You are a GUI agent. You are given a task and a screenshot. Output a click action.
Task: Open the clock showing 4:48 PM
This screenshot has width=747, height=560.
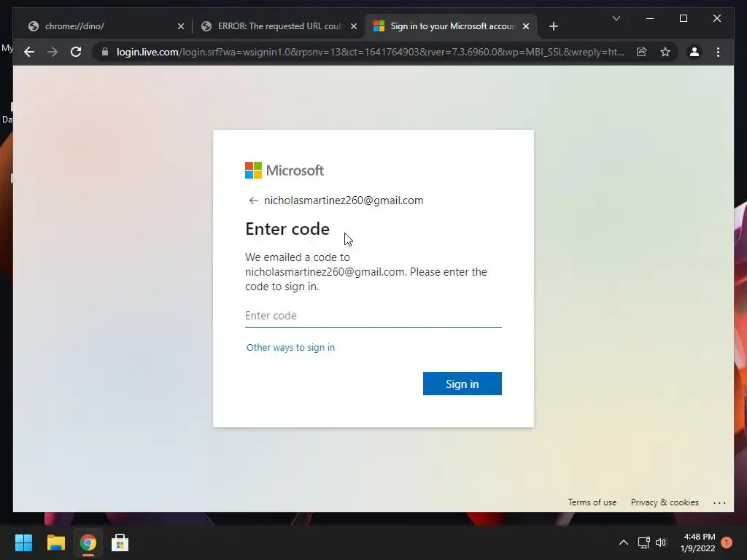698,542
